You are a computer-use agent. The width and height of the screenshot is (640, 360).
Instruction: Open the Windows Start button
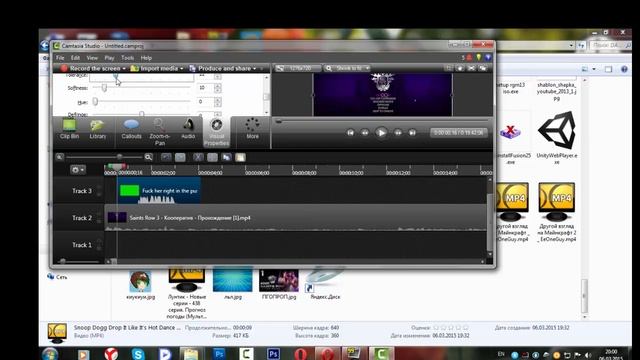tap(50, 354)
